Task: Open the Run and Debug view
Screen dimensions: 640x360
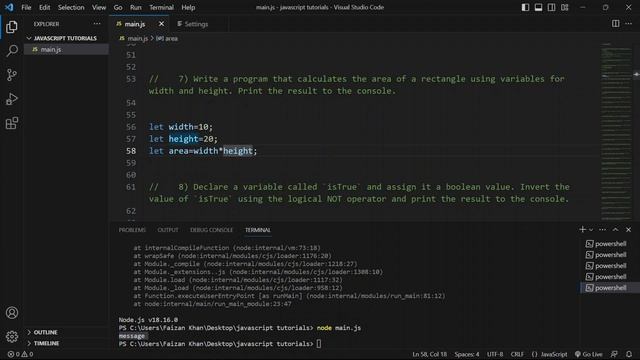Action: 12,99
